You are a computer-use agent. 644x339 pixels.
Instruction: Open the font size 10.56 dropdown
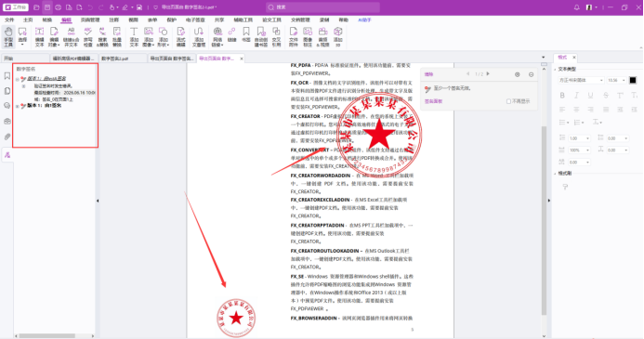(x=616, y=80)
